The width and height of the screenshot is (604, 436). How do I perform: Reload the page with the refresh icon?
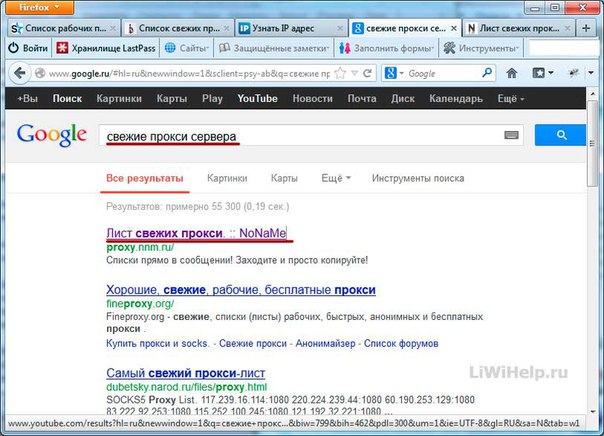(x=367, y=73)
